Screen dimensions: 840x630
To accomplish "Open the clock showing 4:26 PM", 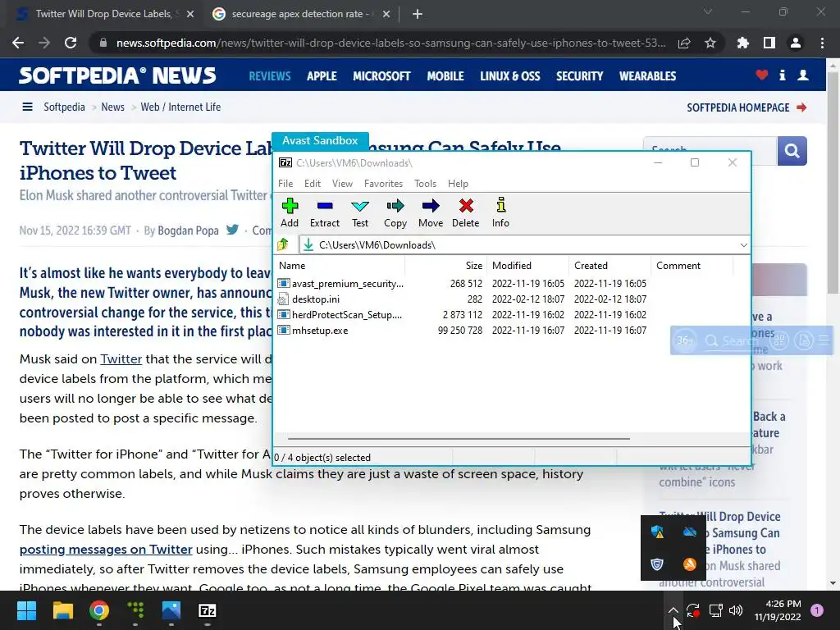I will coord(778,610).
